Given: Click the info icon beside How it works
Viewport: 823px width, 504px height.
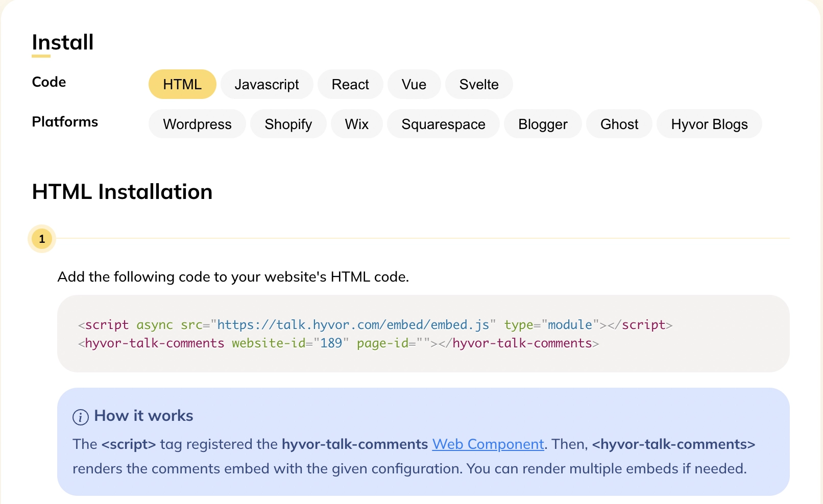Looking at the screenshot, I should 81,417.
